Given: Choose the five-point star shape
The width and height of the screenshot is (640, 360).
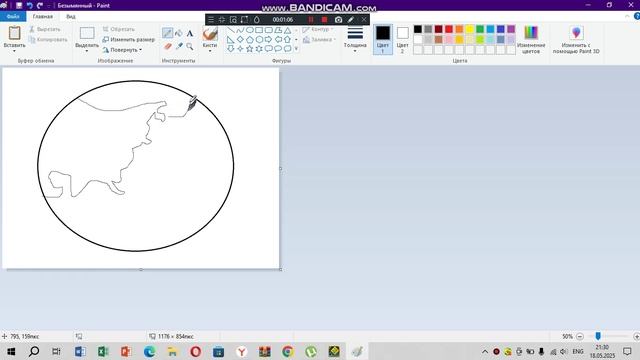Looking at the screenshot, I should click(x=249, y=49).
